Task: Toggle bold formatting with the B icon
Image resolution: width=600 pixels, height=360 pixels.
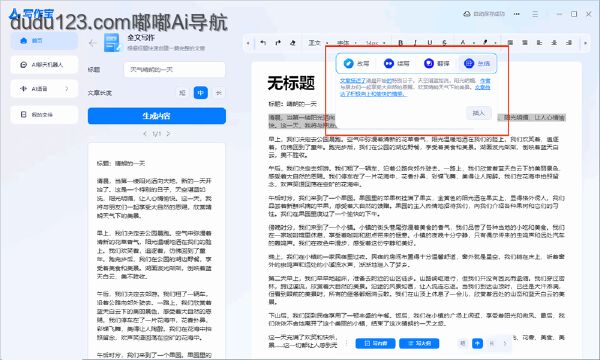Action: (x=401, y=43)
